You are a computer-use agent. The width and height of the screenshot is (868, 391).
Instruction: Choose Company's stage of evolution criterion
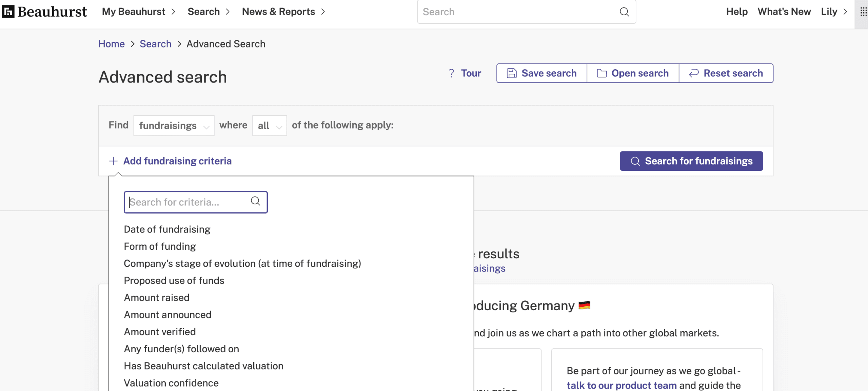point(242,263)
